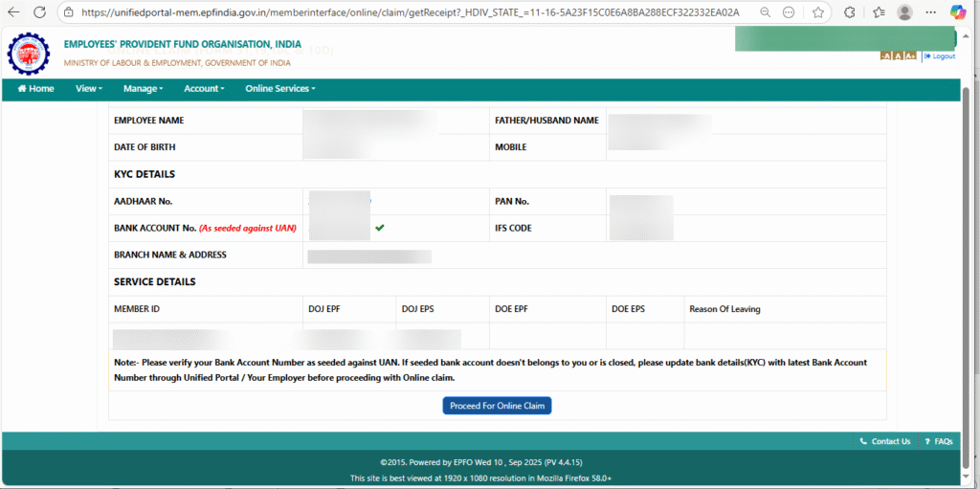View site info via the lock icon

coord(69,11)
